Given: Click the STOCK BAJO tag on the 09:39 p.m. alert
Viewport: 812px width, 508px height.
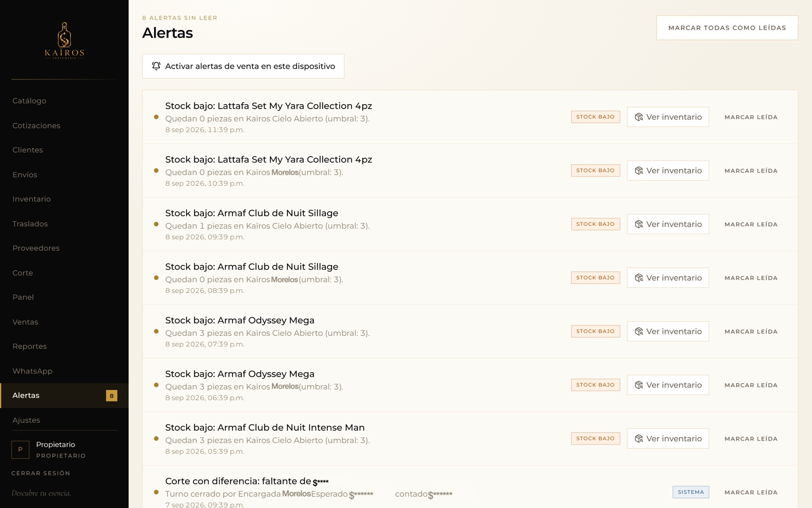Looking at the screenshot, I should [595, 224].
